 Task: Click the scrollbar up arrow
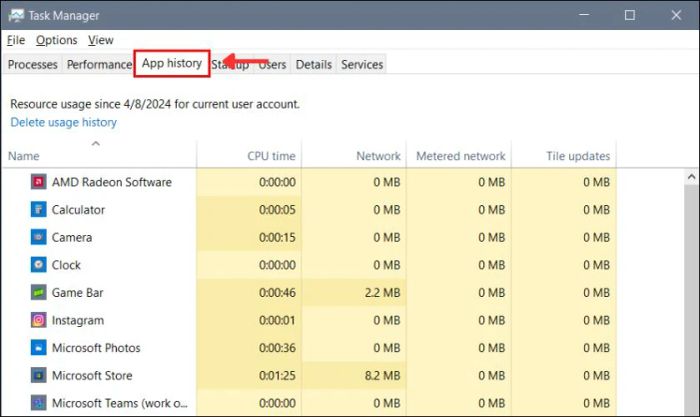(692, 177)
